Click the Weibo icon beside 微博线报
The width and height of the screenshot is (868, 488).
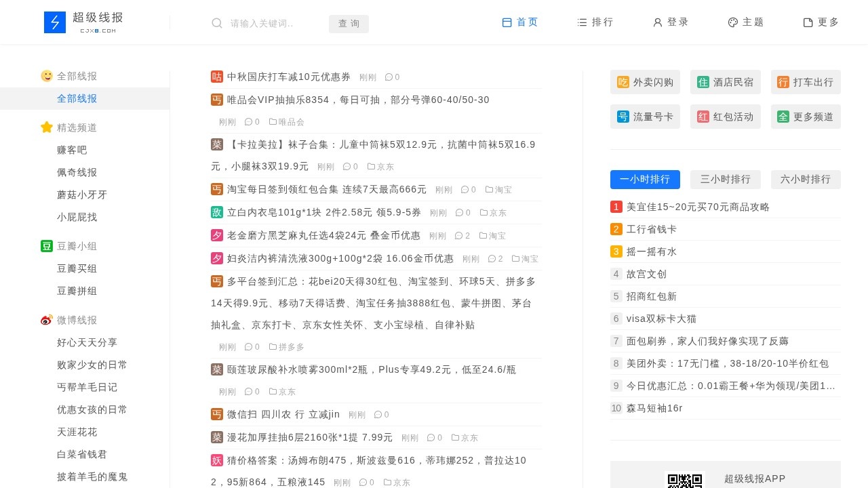click(47, 320)
